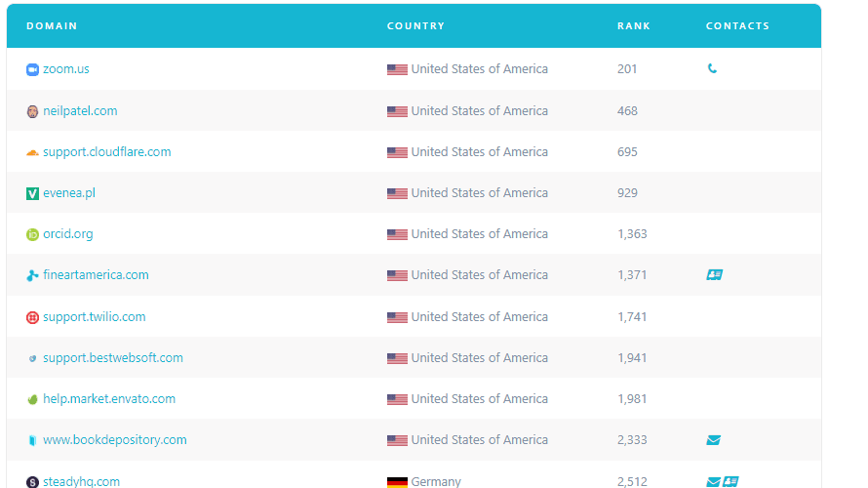Click the phone contact icon for zoom.us
Viewport: 868px width, 488px height.
point(712,68)
